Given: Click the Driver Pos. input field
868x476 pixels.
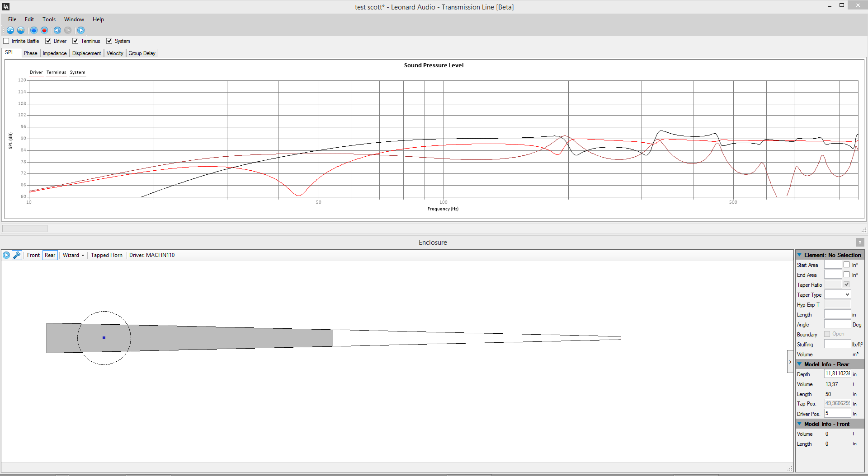Looking at the screenshot, I should [837, 414].
